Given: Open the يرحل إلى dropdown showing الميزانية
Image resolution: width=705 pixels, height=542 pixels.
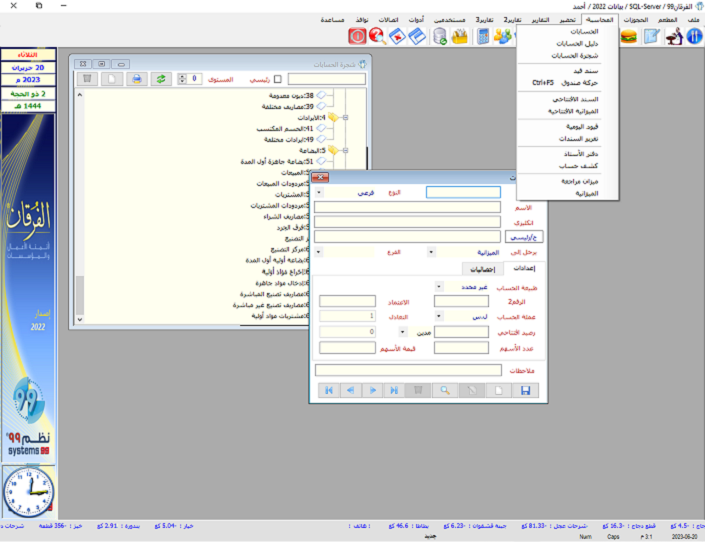Looking at the screenshot, I should (x=433, y=252).
